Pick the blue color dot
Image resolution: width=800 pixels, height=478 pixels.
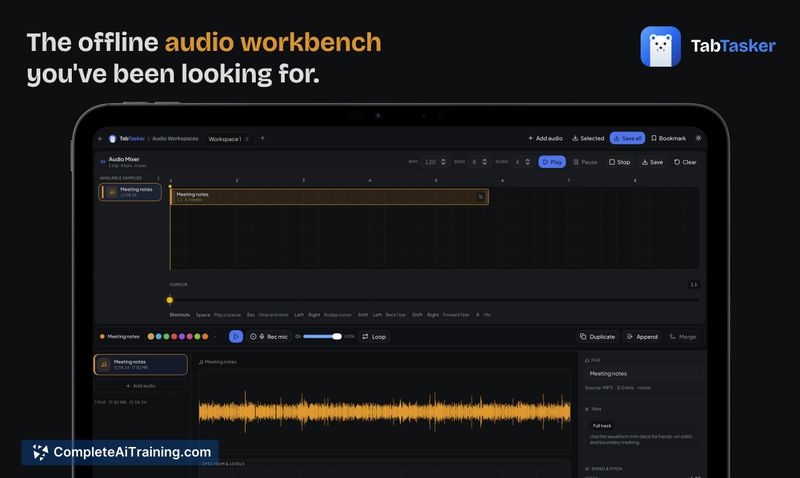point(158,337)
